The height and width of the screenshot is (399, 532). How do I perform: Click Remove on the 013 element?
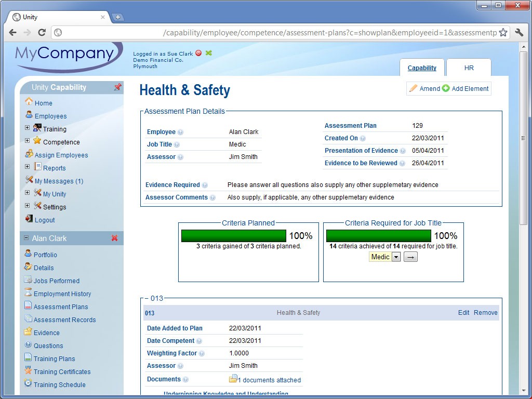[x=486, y=312]
